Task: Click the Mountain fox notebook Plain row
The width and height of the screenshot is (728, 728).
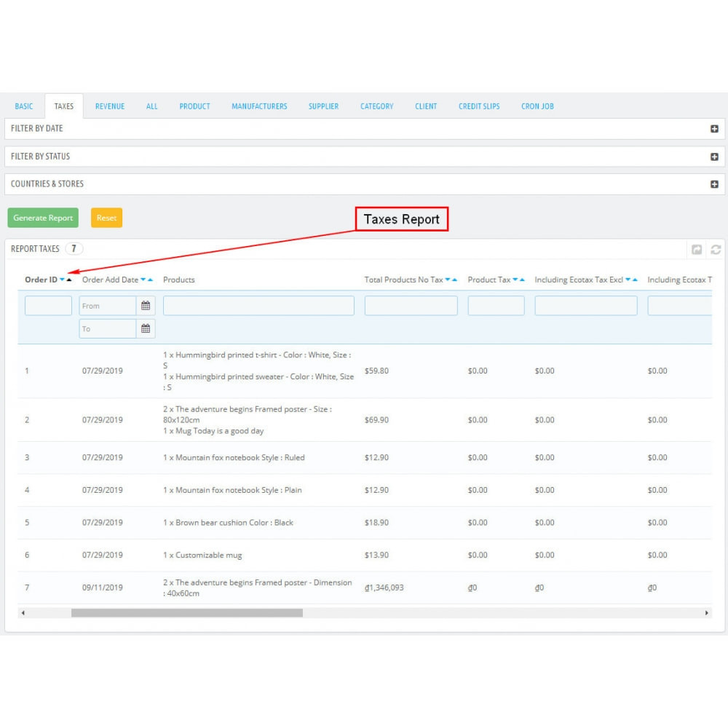Action: pyautogui.click(x=365, y=490)
